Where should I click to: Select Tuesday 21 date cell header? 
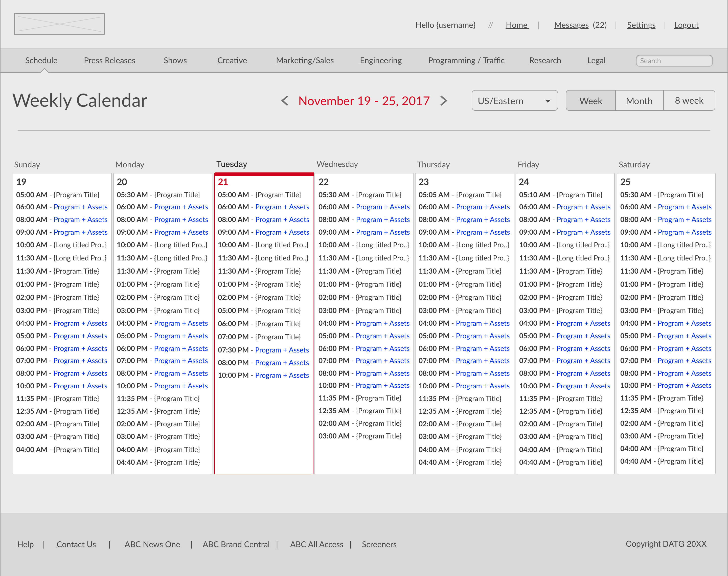(223, 182)
